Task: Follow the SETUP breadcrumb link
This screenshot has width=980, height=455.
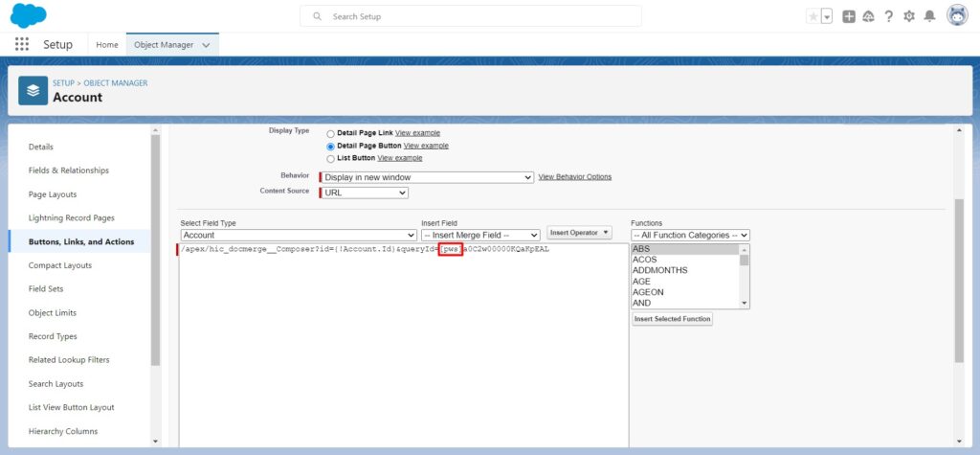Action: click(x=63, y=82)
